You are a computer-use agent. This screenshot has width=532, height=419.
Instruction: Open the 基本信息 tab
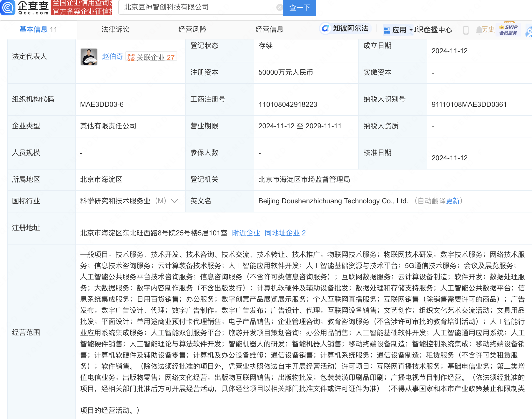click(x=38, y=29)
